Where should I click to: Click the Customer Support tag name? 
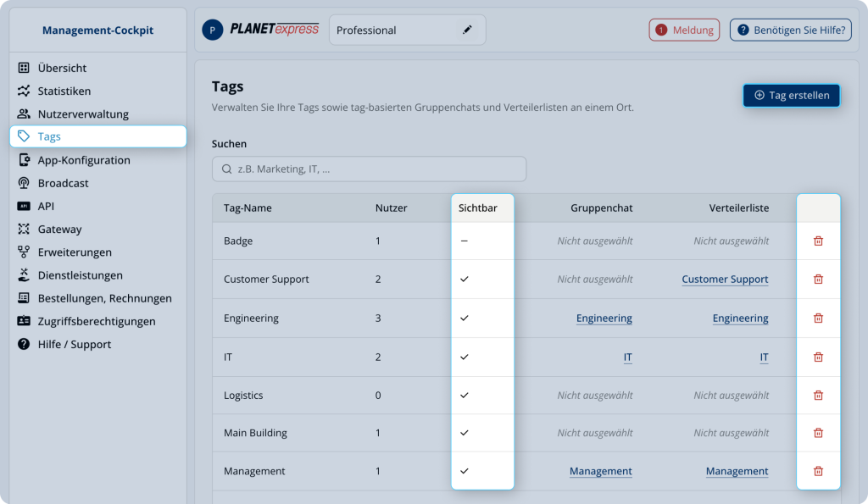click(x=266, y=279)
